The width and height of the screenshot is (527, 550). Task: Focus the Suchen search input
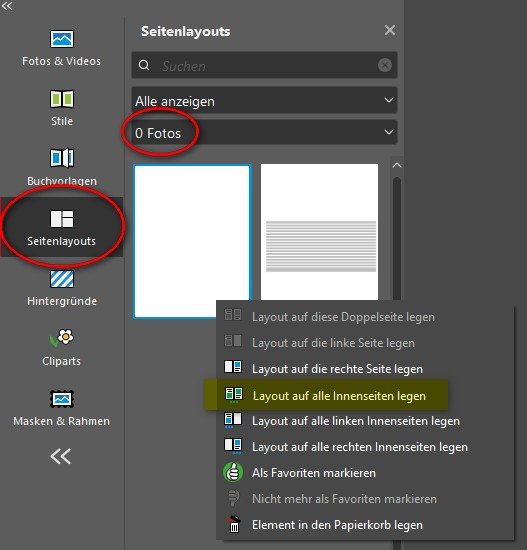265,65
